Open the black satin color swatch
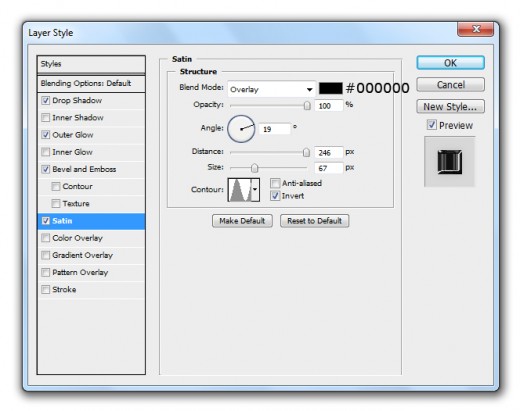Image resolution: width=520 pixels, height=411 pixels. (x=330, y=88)
